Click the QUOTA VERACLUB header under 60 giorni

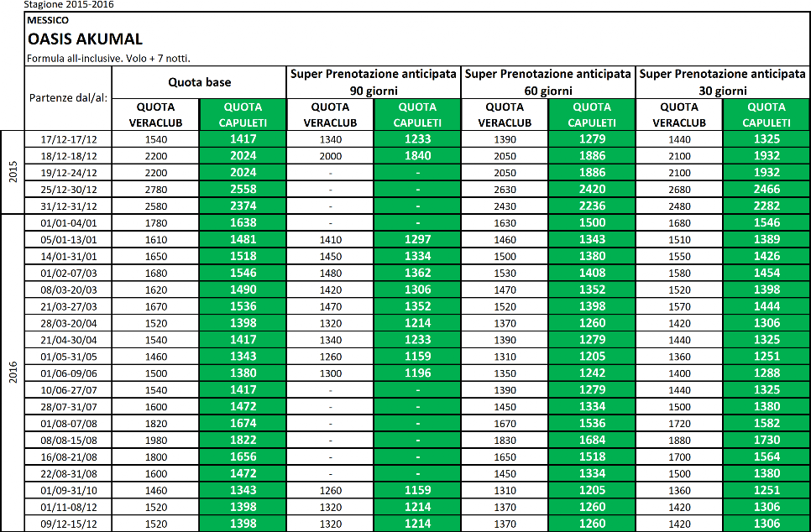click(505, 115)
